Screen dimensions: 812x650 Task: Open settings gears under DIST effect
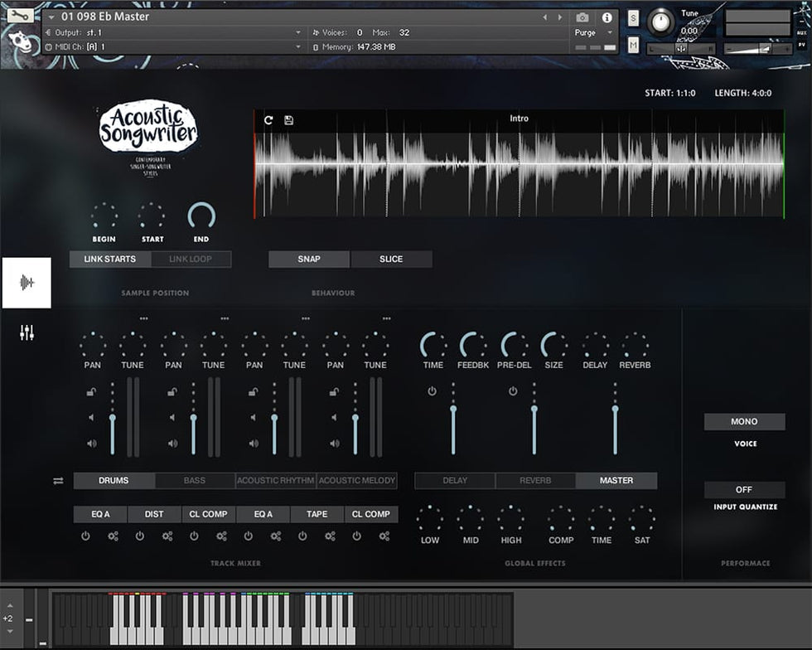[167, 536]
